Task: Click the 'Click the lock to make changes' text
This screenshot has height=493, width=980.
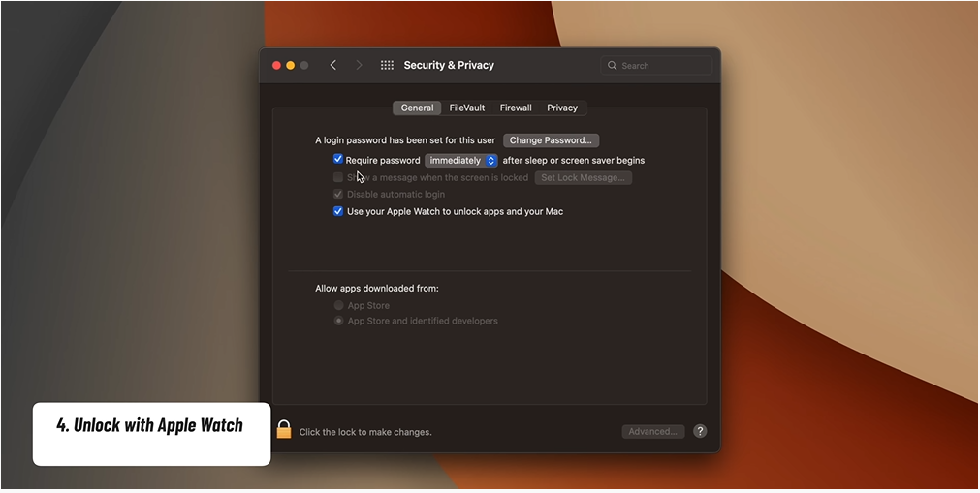Action: [x=365, y=432]
